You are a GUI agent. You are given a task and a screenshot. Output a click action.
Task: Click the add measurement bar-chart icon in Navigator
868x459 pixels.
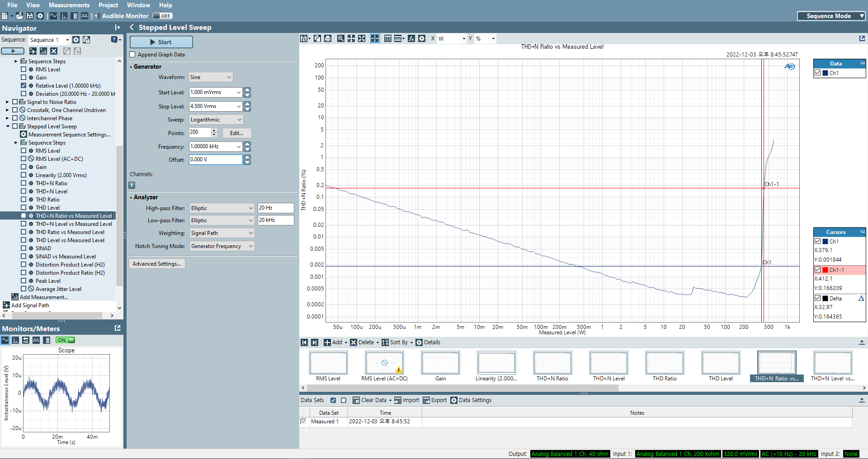point(43,51)
